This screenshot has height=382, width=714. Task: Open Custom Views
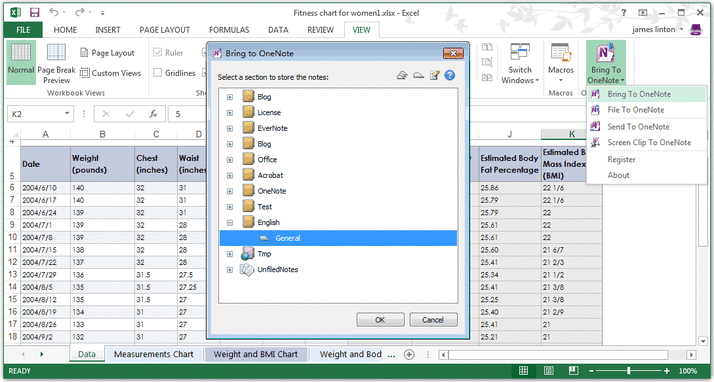110,73
